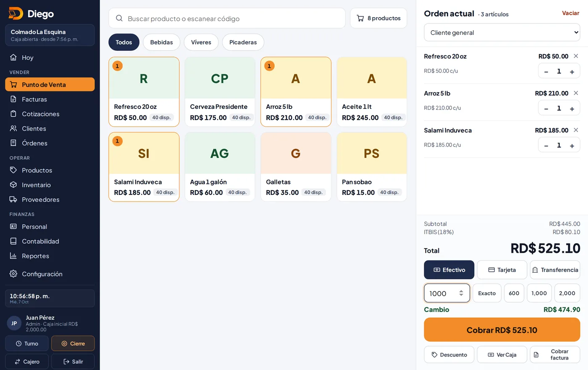Image resolution: width=588 pixels, height=370 pixels.
Task: Click the Vaciar link
Action: tap(570, 13)
